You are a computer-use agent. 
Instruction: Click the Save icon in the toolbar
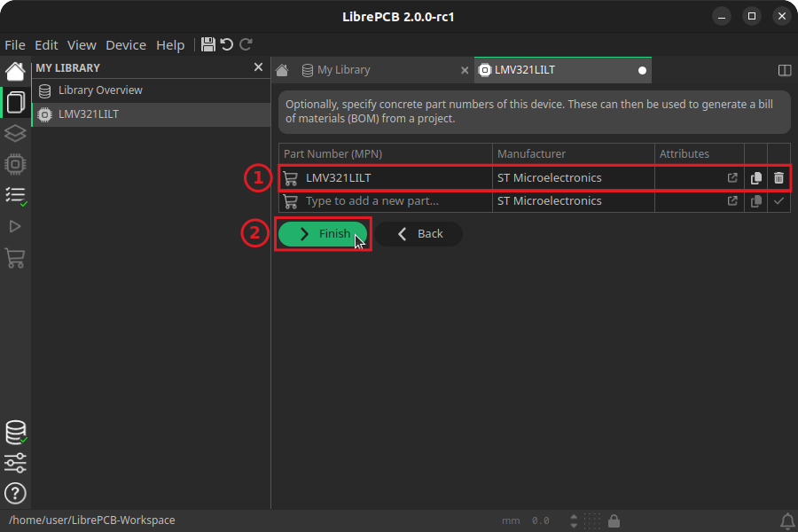tap(208, 44)
